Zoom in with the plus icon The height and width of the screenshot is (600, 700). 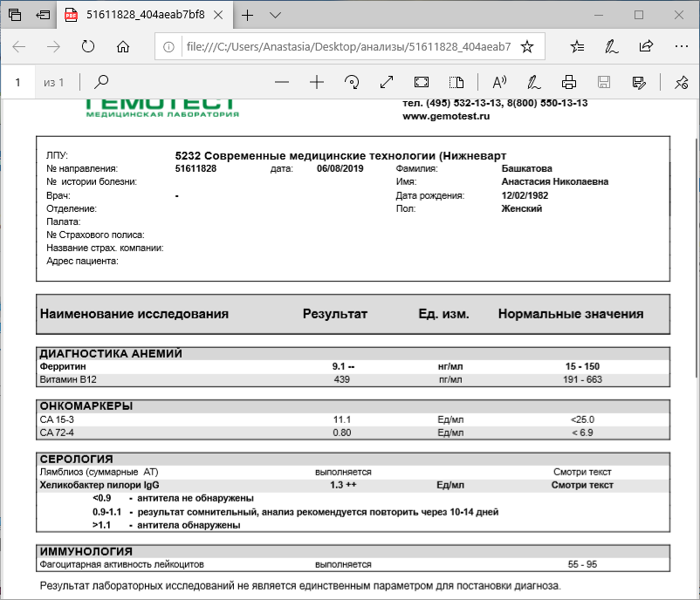pos(317,82)
